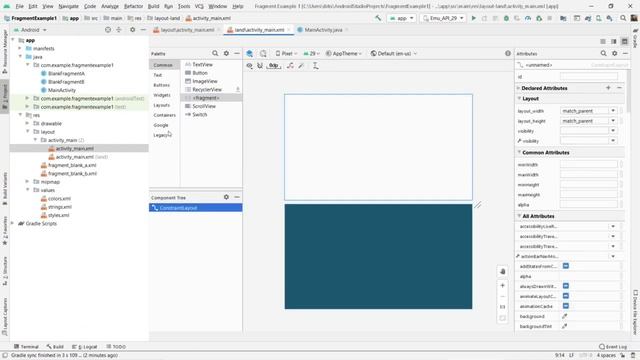Zoom in the design canvas

tap(503, 285)
